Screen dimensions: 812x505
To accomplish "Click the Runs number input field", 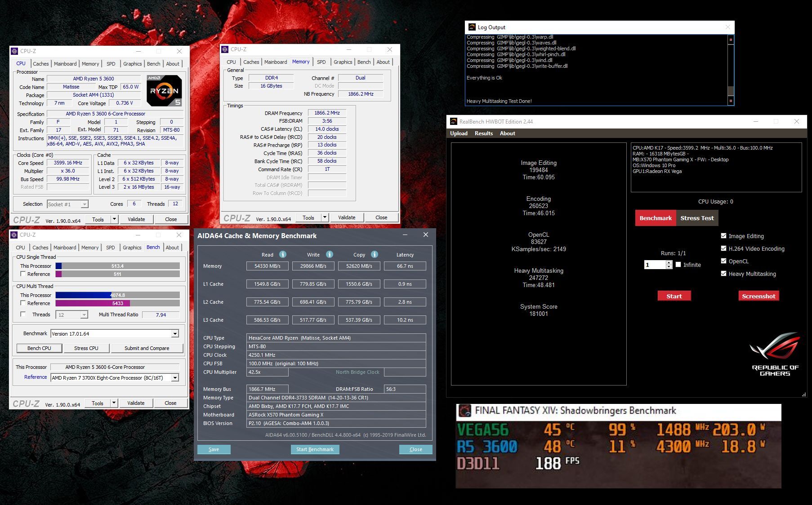I will pyautogui.click(x=655, y=265).
